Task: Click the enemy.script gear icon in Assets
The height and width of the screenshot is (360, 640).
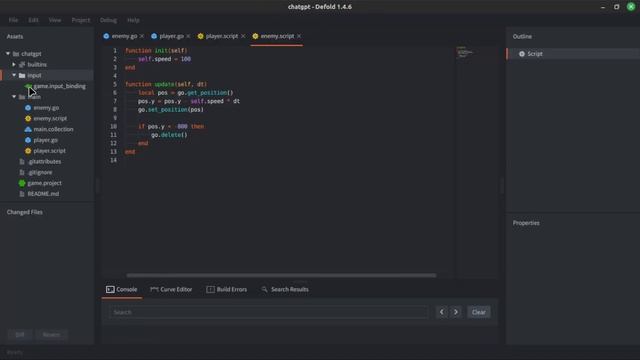Action: tap(28, 118)
